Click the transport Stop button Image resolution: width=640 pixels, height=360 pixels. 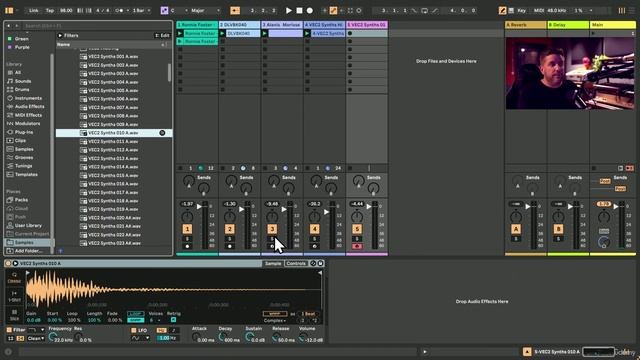pos(299,10)
